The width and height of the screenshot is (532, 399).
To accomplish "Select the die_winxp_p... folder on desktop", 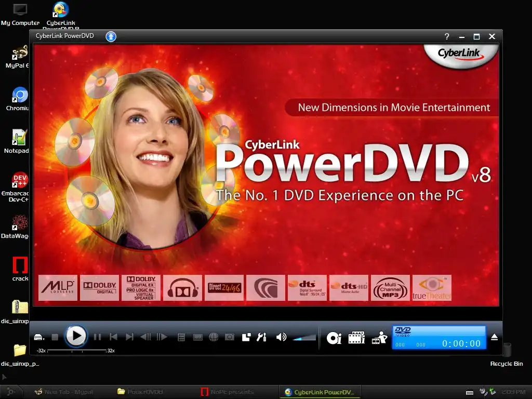I will 20,355.
